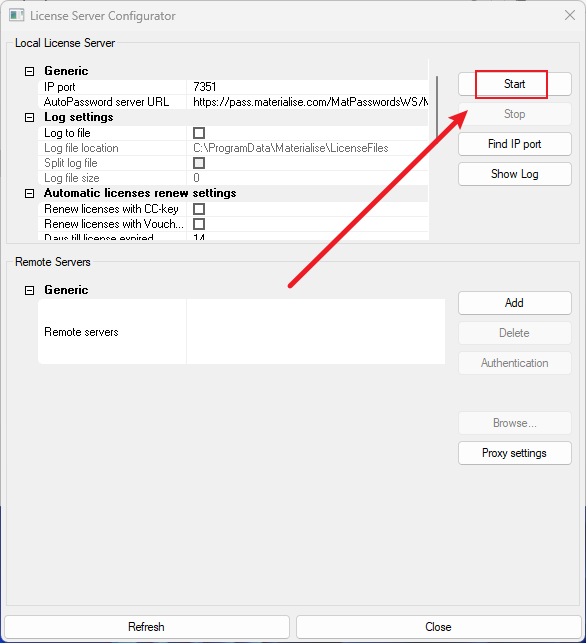This screenshot has width=586, height=643.
Task: Toggle Renew licenses with Vouch... checkbox
Action: [x=199, y=224]
